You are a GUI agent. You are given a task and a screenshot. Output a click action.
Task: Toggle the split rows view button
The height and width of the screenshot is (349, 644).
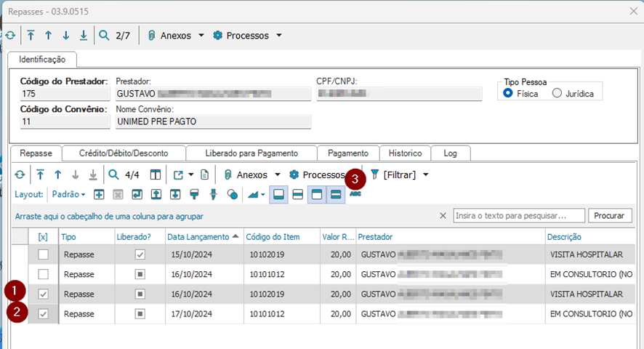click(298, 194)
